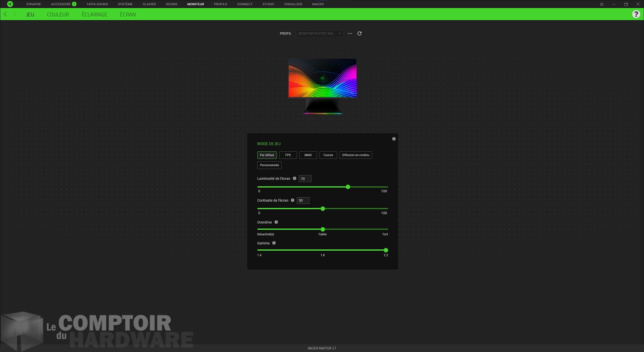Viewport: 644px width, 352px height.
Task: Click the profile refresh icon
Action: click(x=359, y=33)
